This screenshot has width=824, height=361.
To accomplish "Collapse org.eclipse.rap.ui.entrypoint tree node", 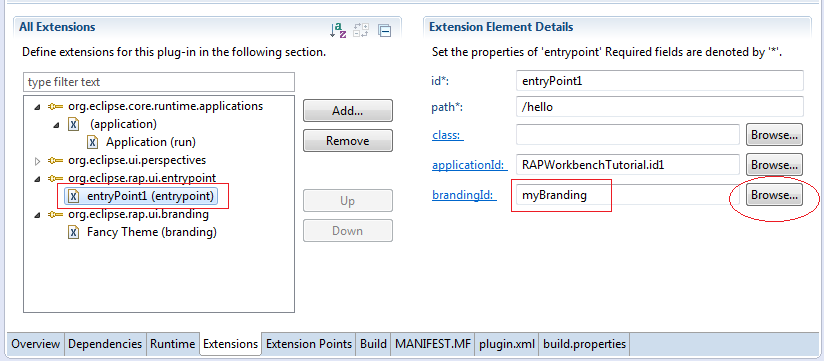I will click(37, 179).
